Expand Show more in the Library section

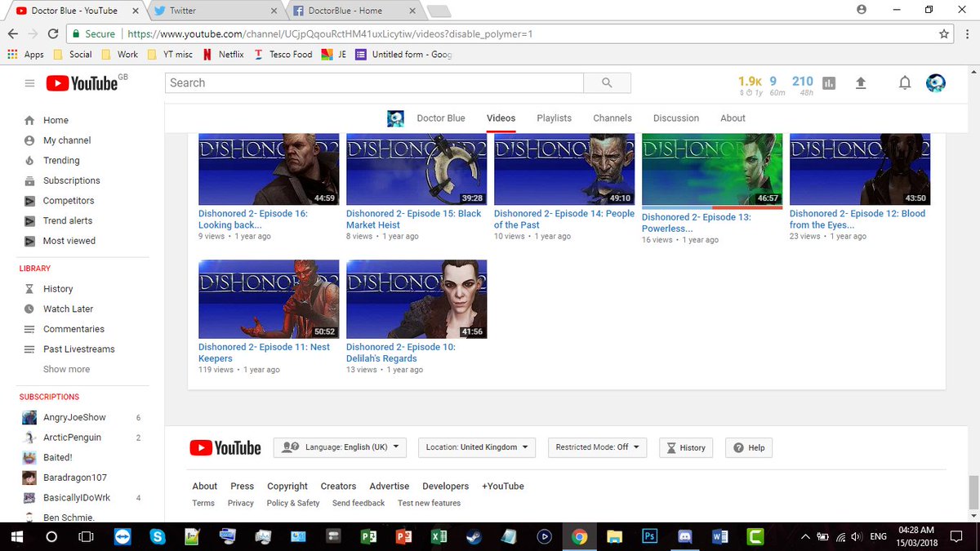[67, 369]
